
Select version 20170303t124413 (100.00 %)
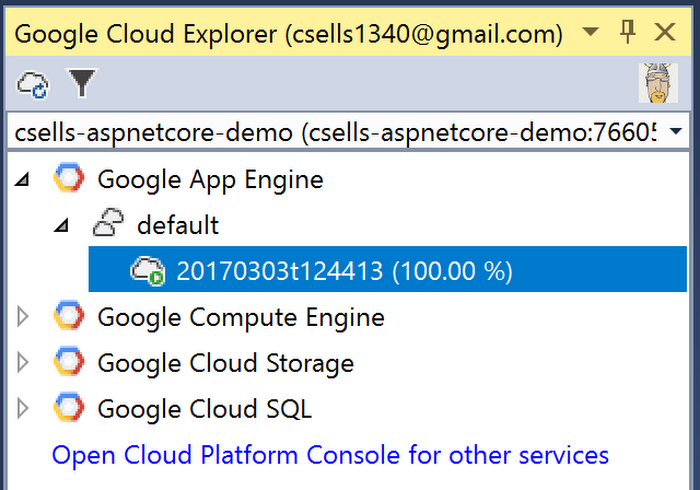tap(388, 269)
